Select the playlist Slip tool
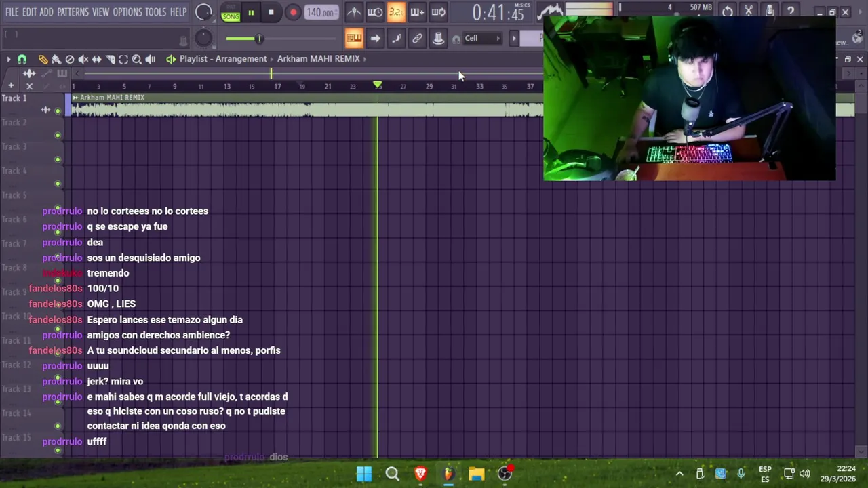The width and height of the screenshot is (868, 488). click(96, 59)
